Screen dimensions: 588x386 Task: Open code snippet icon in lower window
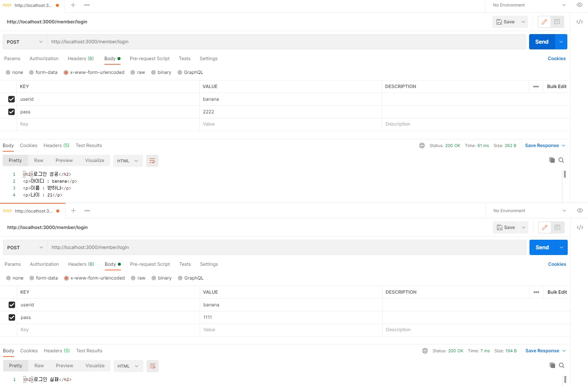[580, 227]
